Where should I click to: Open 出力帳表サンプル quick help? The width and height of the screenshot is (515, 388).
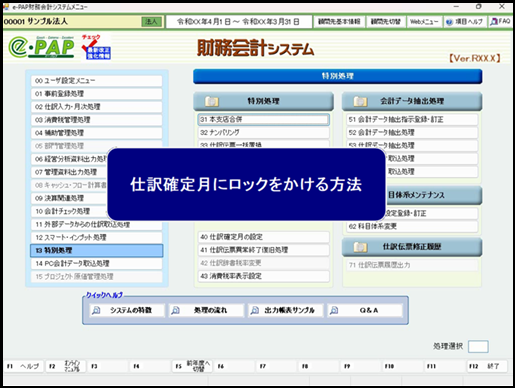pos(285,310)
